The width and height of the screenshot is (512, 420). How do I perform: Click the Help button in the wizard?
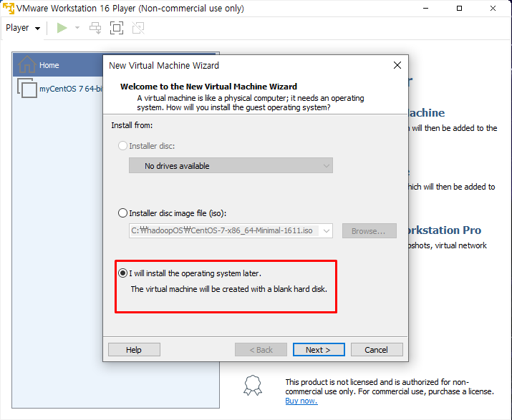tap(134, 350)
